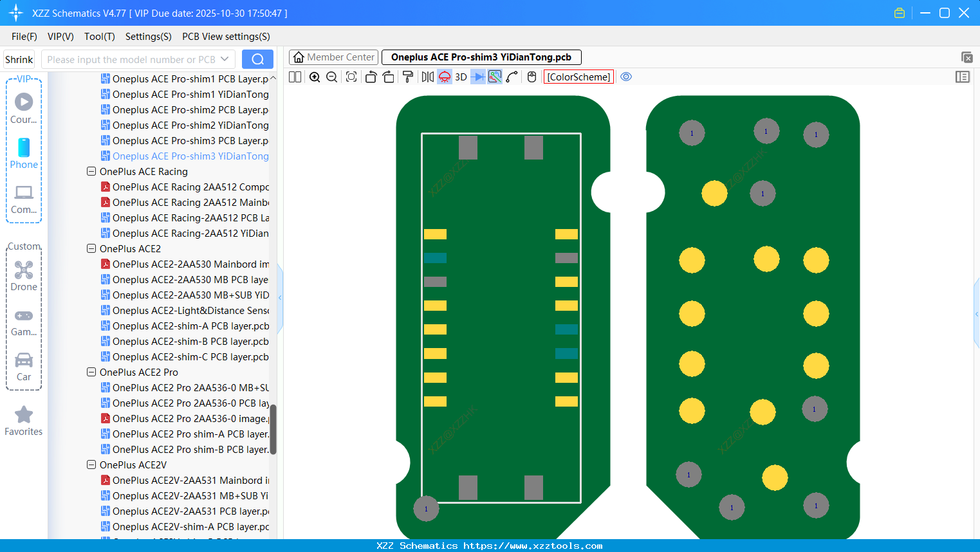
Task: Click the XZZ Schematics logo icon
Action: pyautogui.click(x=16, y=13)
